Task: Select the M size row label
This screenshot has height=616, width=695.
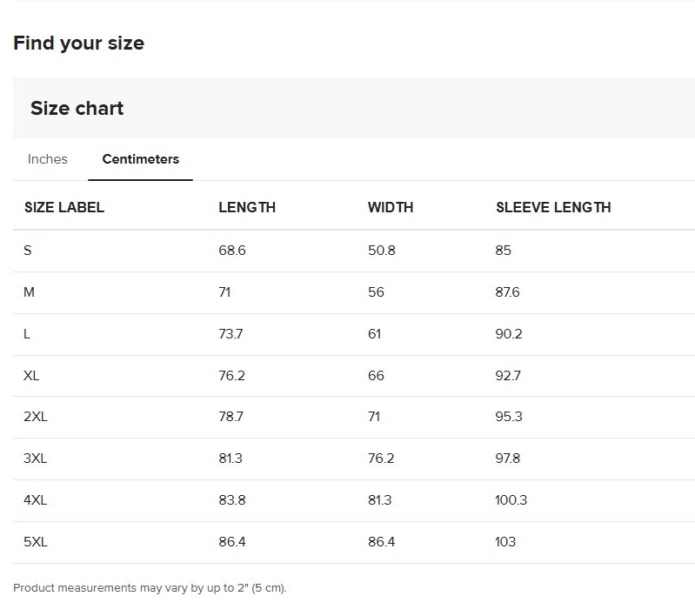Action: click(29, 292)
